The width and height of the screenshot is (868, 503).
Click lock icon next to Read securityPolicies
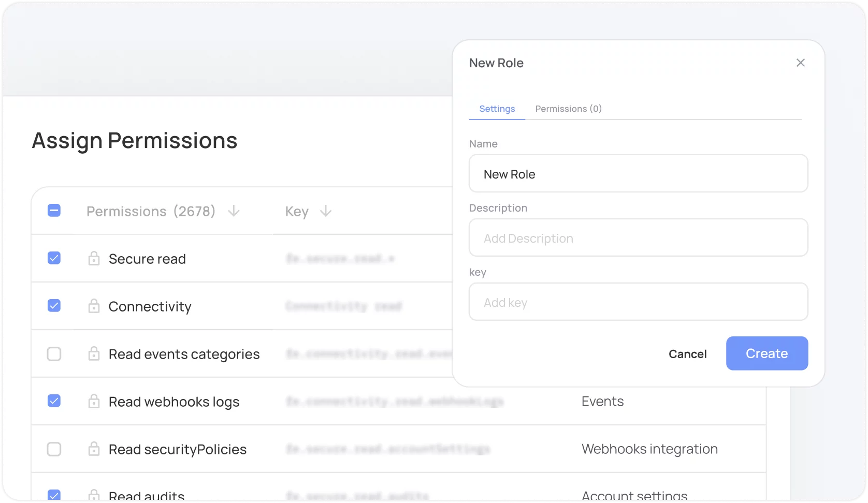coord(94,449)
